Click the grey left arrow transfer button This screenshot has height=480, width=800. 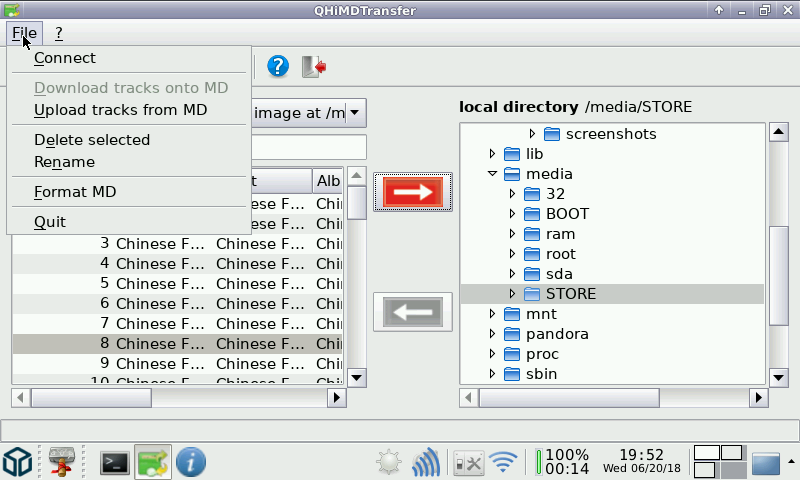[413, 312]
